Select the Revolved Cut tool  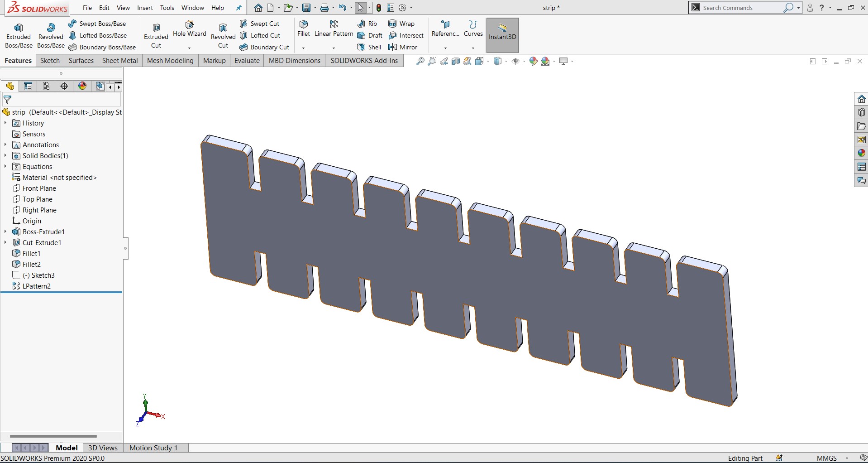click(x=223, y=35)
